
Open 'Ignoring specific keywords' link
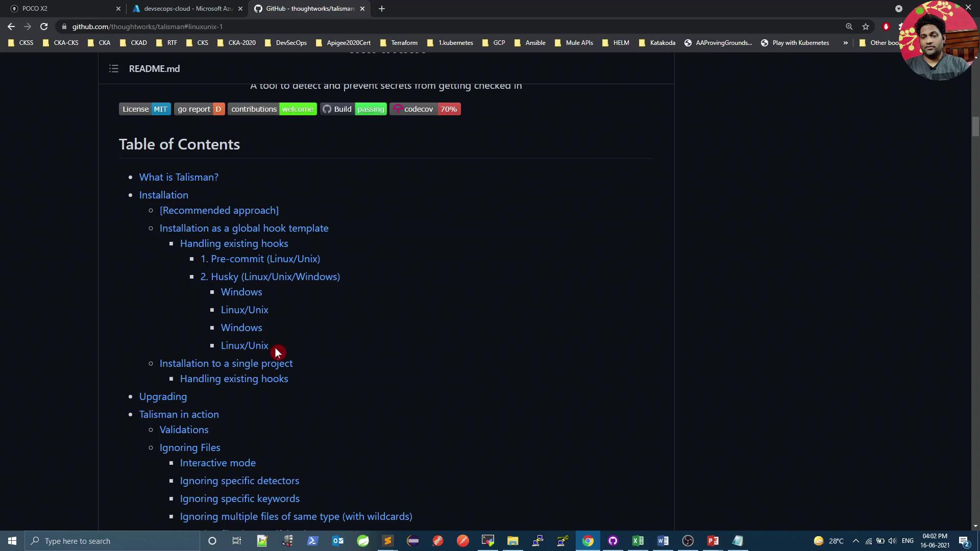(240, 498)
